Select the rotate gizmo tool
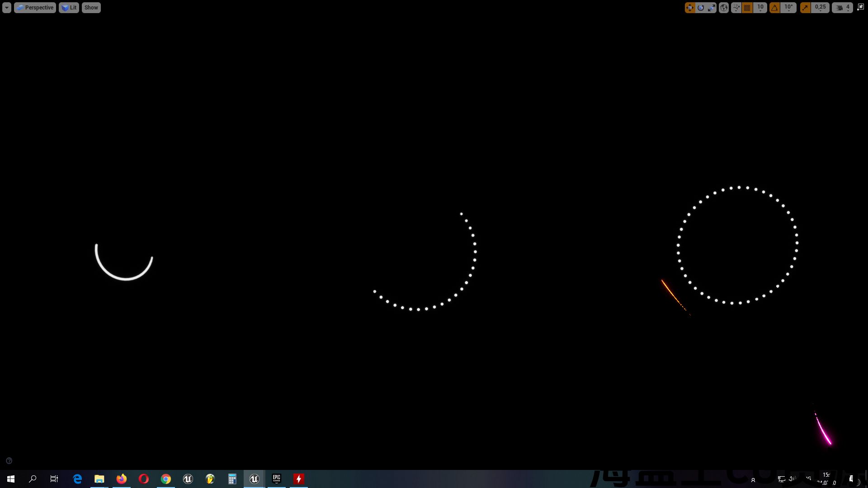868x488 pixels. pyautogui.click(x=701, y=8)
